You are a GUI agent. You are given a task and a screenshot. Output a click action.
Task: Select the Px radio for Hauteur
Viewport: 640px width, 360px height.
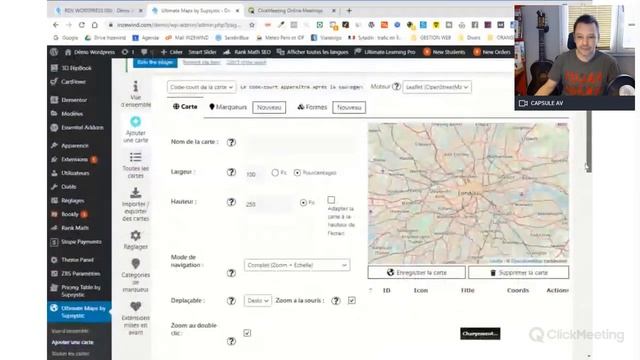(x=303, y=202)
